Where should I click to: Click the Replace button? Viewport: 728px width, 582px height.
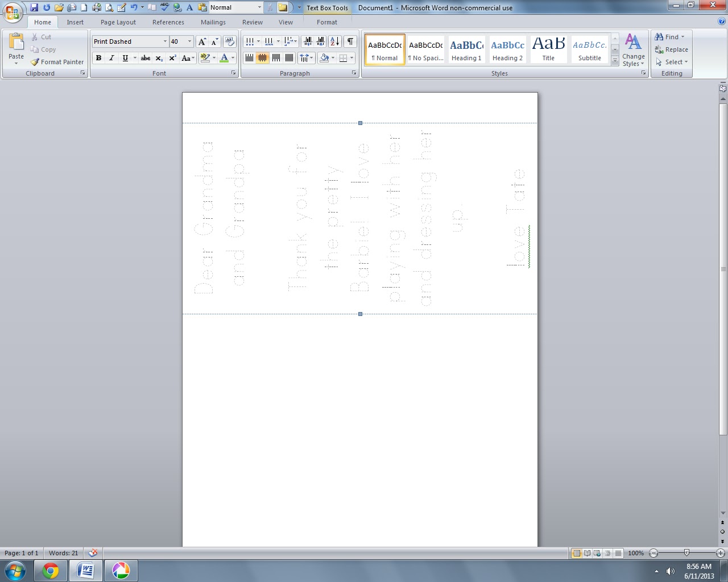pyautogui.click(x=671, y=49)
